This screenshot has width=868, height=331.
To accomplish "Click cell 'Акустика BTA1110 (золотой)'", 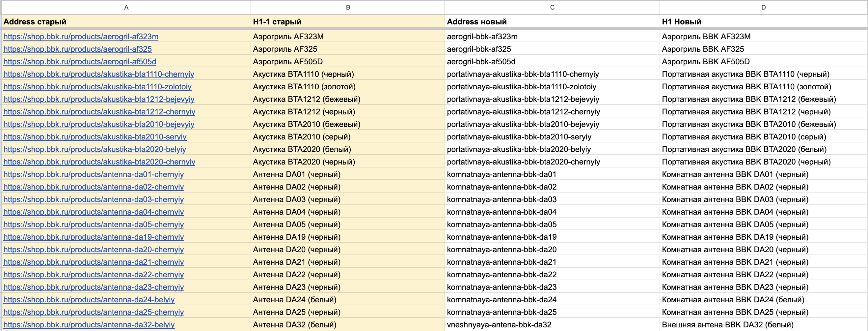I will pos(348,86).
